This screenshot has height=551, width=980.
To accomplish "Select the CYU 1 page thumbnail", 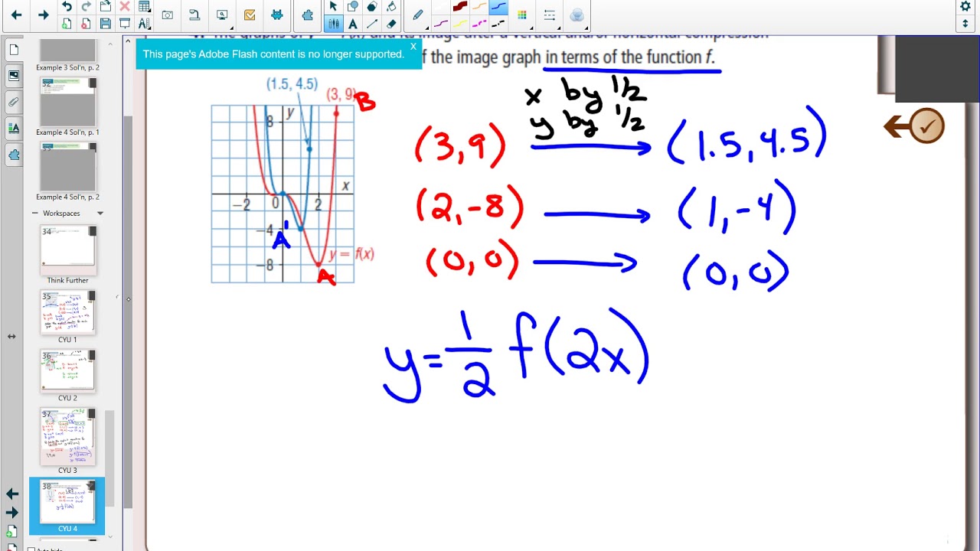I will (x=68, y=312).
